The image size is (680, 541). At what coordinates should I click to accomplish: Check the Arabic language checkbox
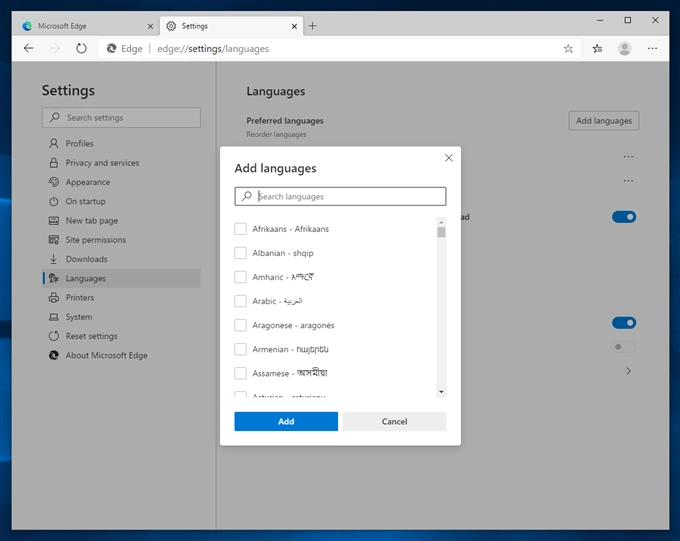pyautogui.click(x=240, y=301)
